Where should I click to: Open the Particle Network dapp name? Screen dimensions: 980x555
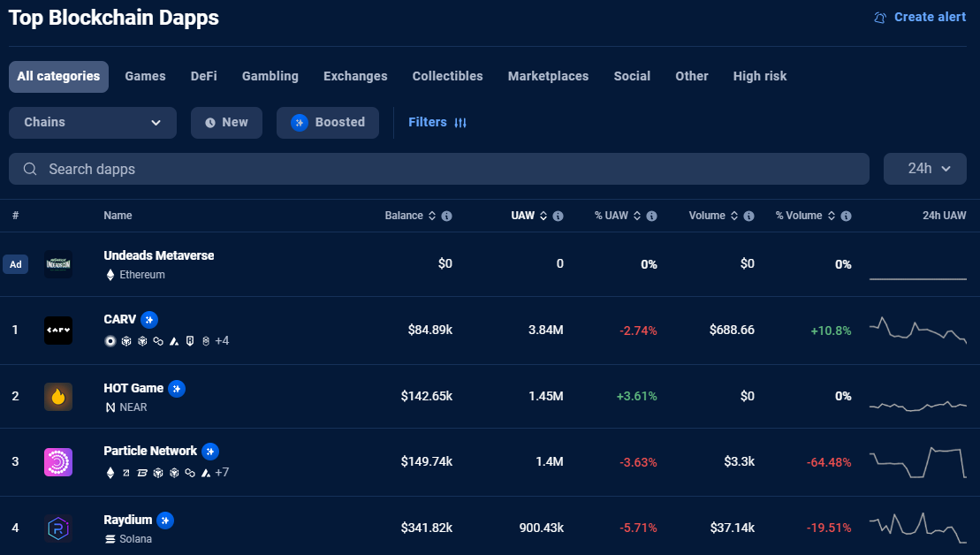click(150, 451)
